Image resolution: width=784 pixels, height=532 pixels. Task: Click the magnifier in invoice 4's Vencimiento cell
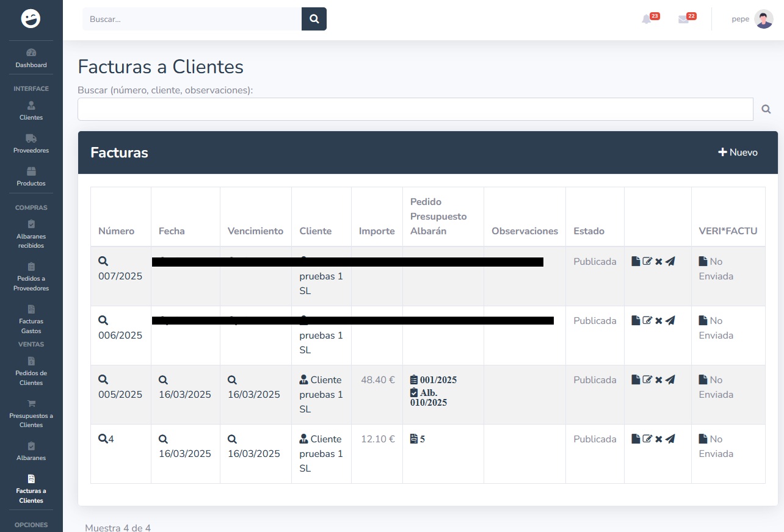[x=233, y=439]
